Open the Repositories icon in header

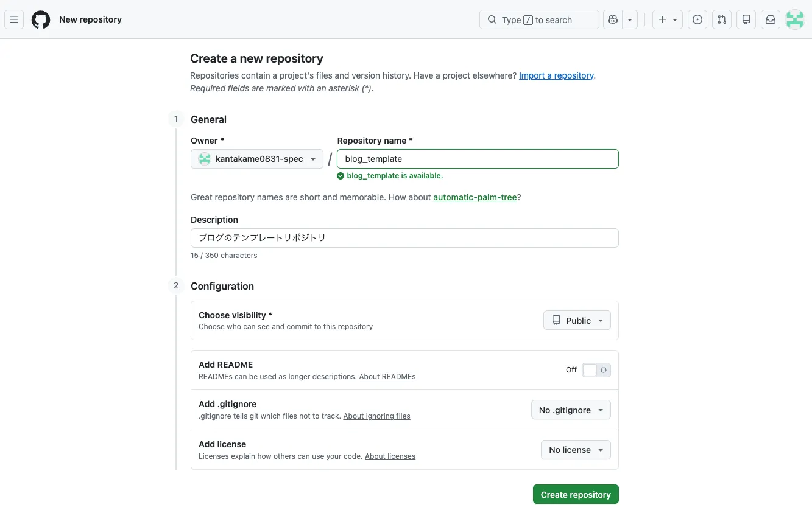[x=746, y=19]
